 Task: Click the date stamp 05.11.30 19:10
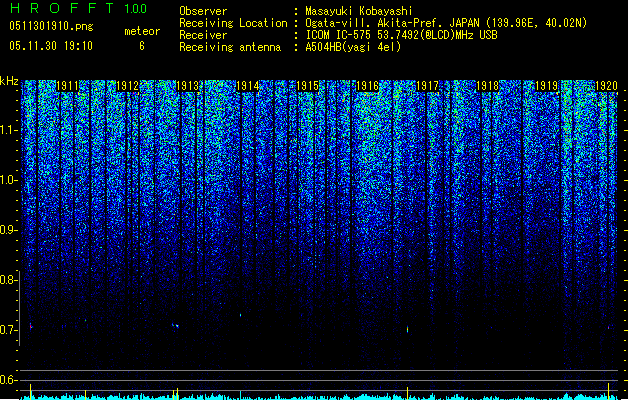(51, 46)
